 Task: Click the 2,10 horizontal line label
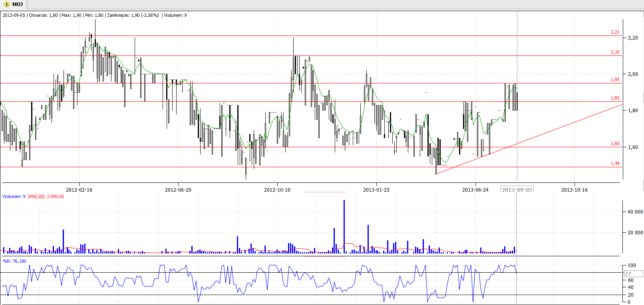click(x=615, y=52)
